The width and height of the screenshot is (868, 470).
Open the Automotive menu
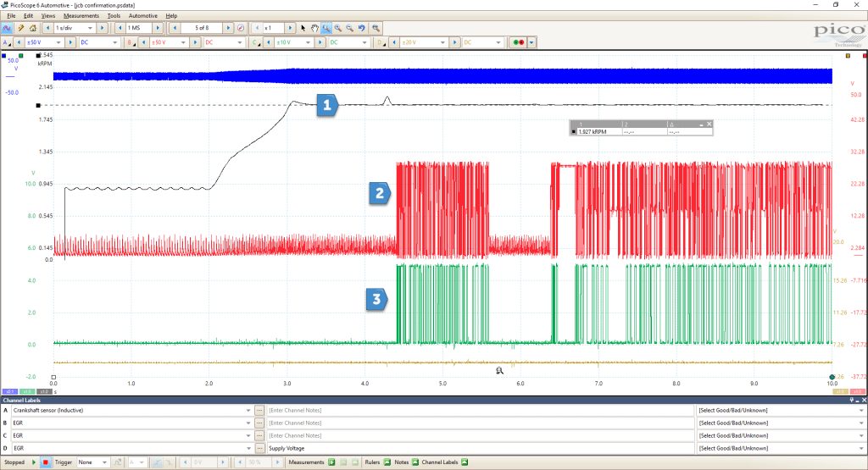tap(142, 16)
